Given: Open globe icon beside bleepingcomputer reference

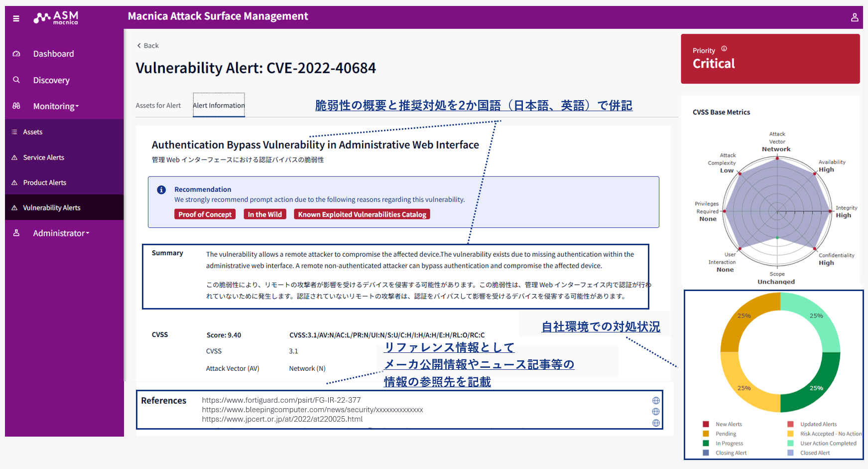Looking at the screenshot, I should tap(656, 412).
